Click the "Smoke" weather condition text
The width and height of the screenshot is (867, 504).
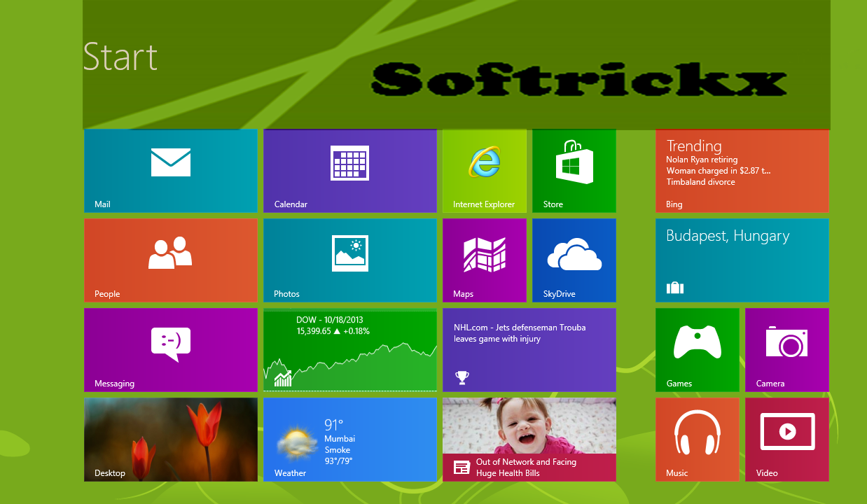(338, 450)
